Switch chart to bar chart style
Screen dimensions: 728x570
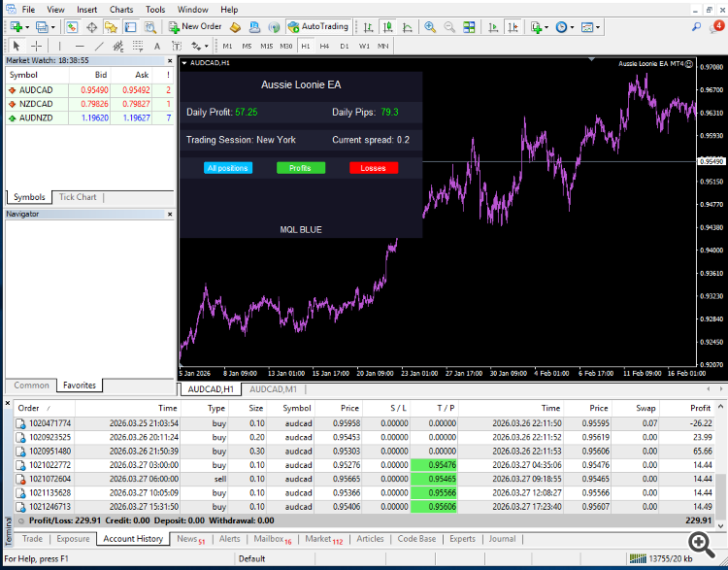click(x=368, y=27)
